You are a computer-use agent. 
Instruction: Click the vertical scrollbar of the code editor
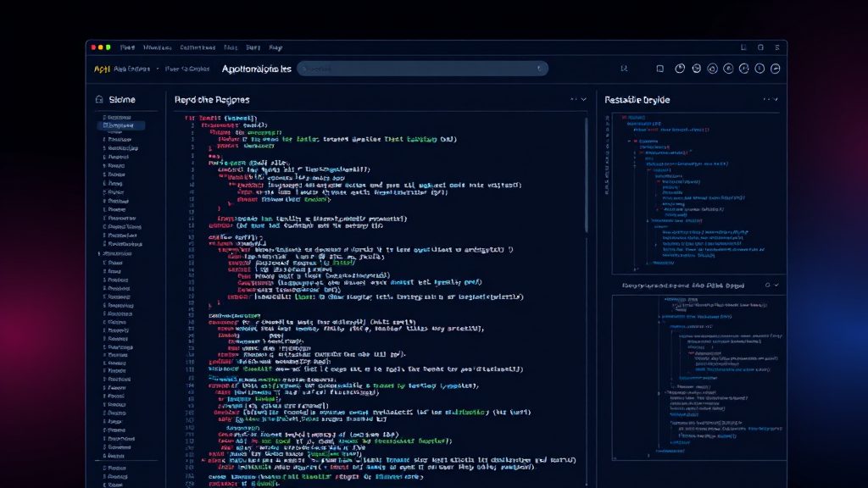(587, 175)
